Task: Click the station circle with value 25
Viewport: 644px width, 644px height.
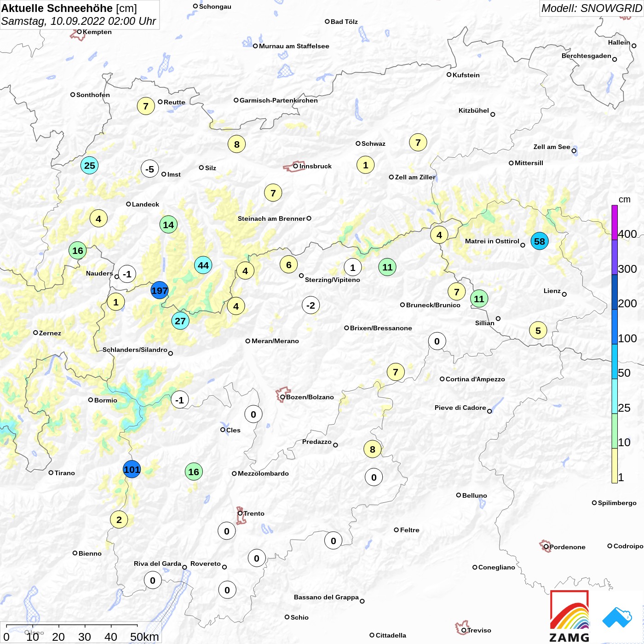Action: (90, 166)
